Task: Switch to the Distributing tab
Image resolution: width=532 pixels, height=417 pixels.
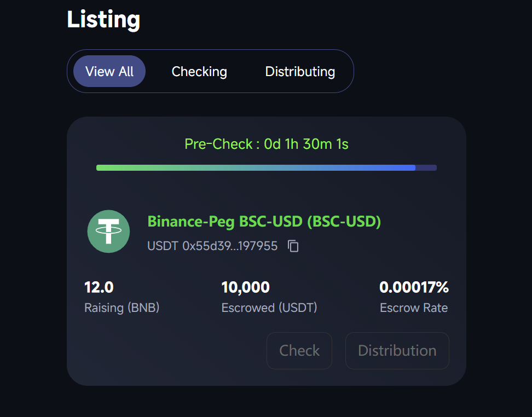Action: [300, 71]
